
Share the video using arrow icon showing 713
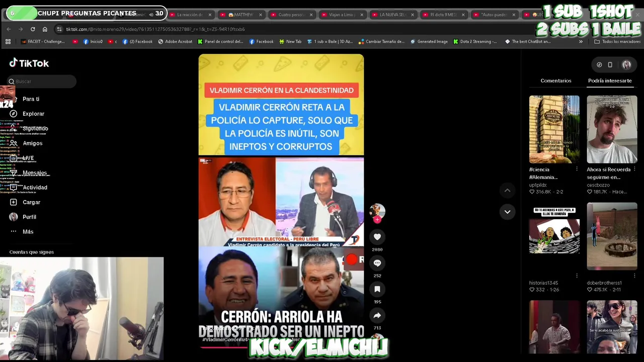coord(377,315)
